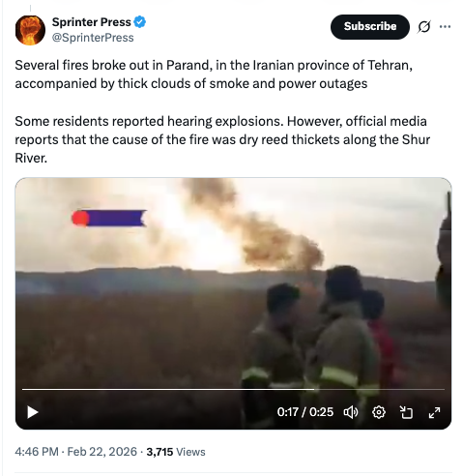Click the 3,715 Views count
463x476 pixels.
176,452
